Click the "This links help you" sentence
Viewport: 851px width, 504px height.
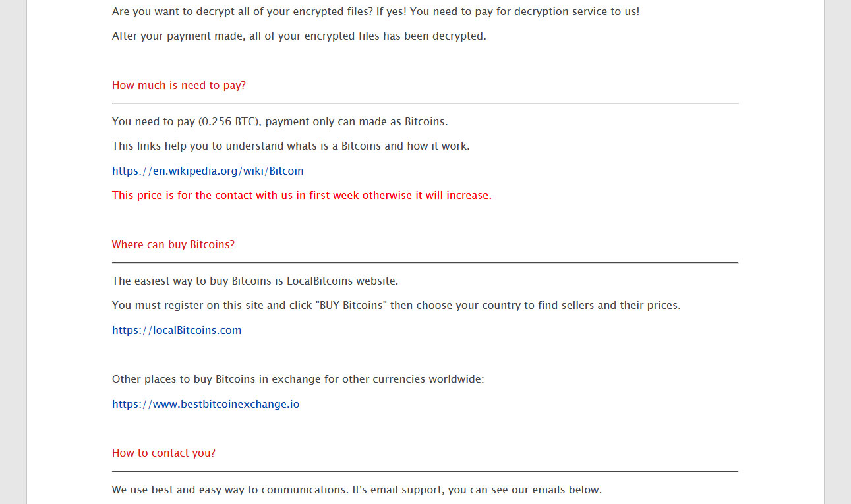click(x=291, y=146)
